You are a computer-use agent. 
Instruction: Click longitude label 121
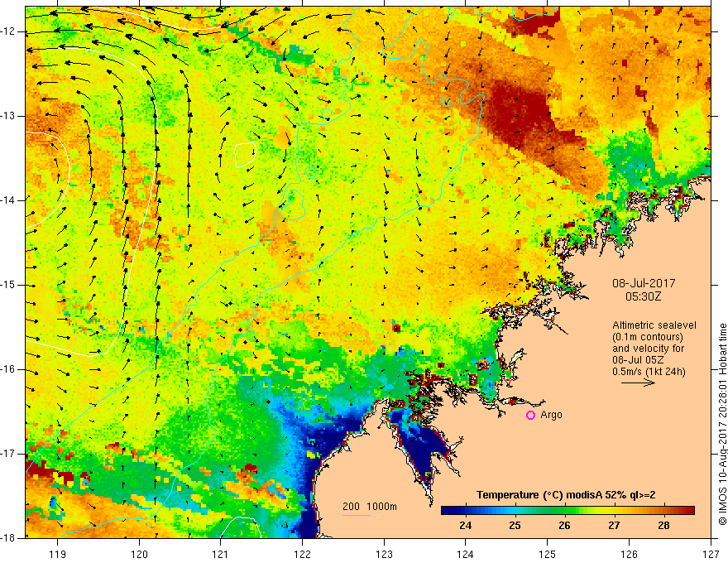click(x=221, y=554)
